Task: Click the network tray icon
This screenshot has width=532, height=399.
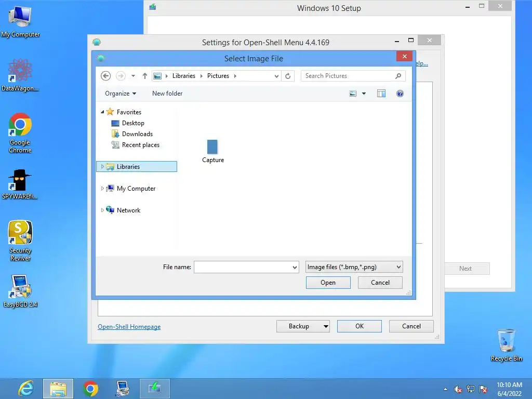Action: click(x=471, y=389)
